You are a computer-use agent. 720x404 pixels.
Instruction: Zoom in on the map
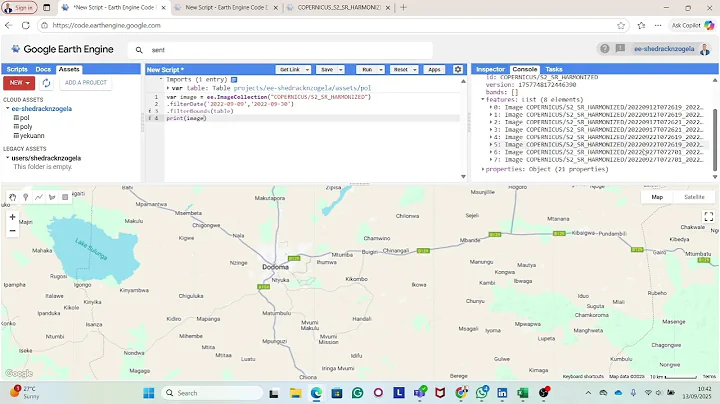12,217
